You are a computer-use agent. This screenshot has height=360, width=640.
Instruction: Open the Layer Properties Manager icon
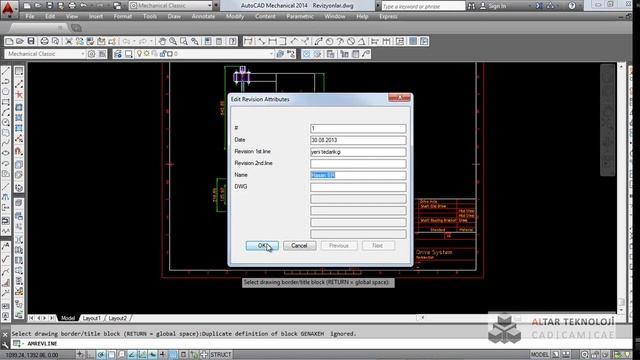[x=118, y=54]
